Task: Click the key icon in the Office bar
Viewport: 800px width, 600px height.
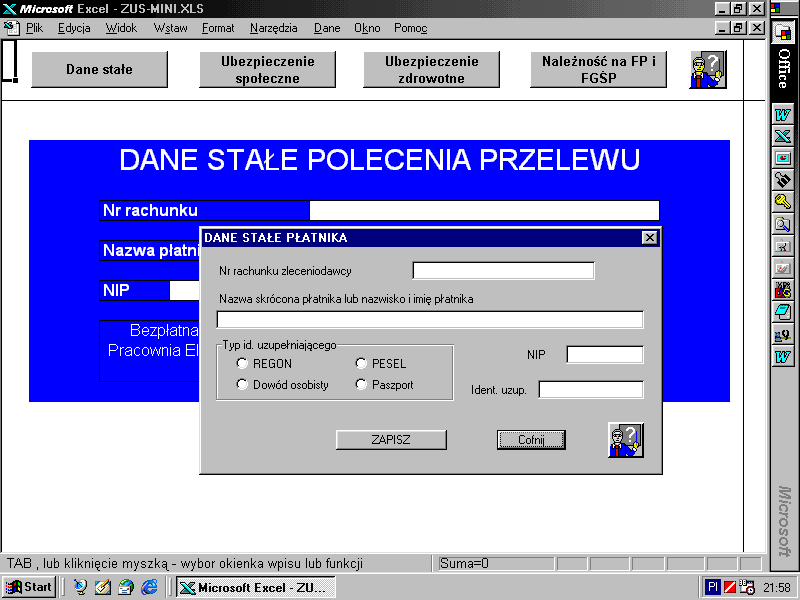Action: click(783, 202)
